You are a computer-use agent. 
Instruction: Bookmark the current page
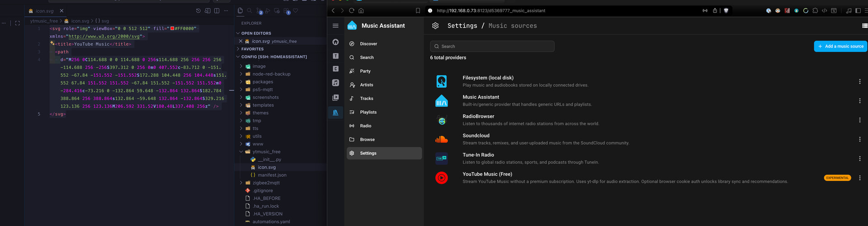tap(418, 11)
